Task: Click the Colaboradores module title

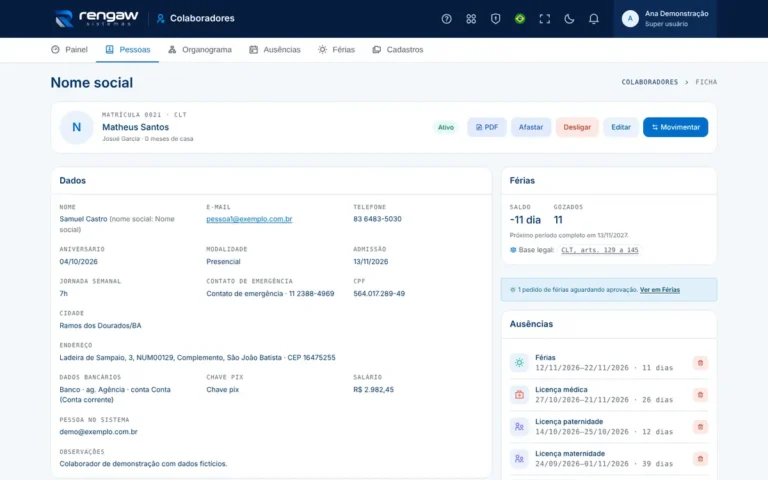Action: point(195,18)
